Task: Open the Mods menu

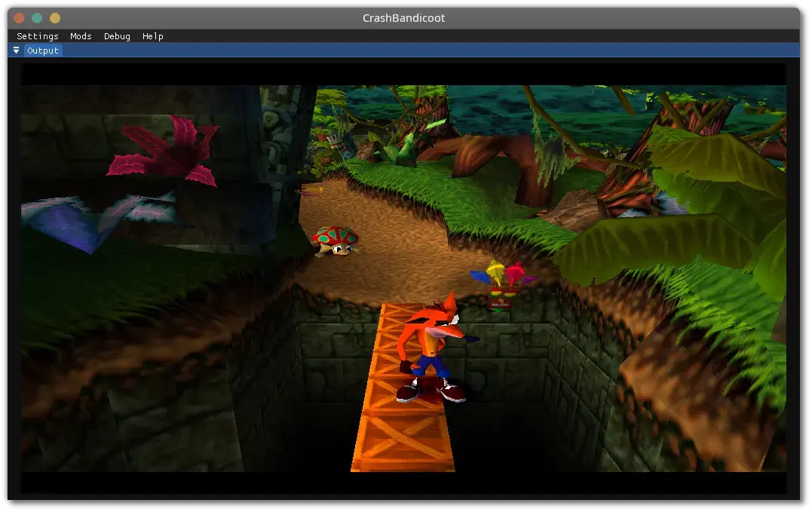Action: click(81, 36)
